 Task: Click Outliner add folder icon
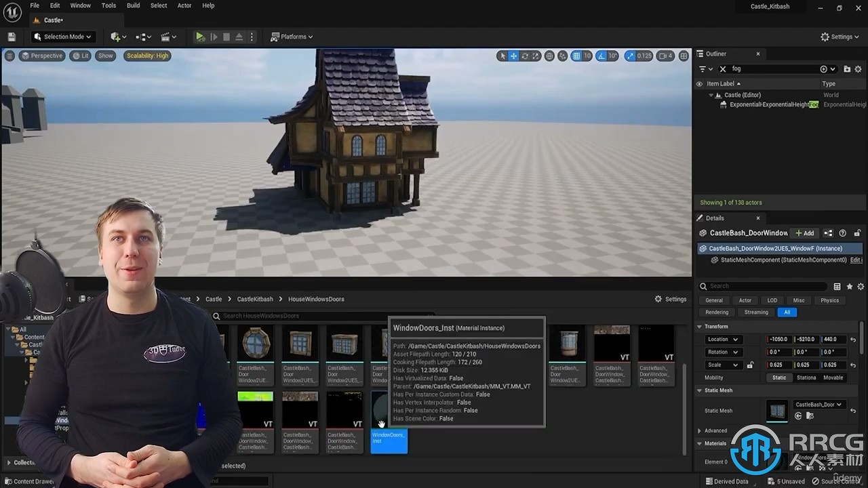tap(847, 69)
